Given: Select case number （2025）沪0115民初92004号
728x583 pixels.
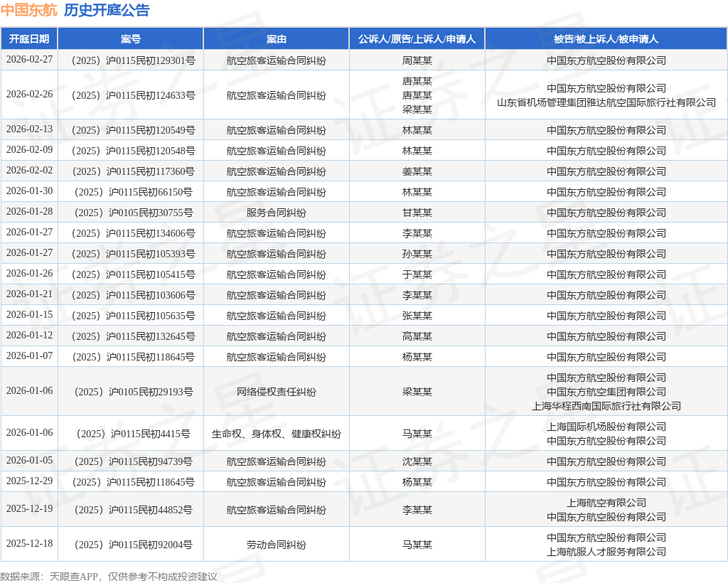Looking at the screenshot, I should [x=131, y=545].
